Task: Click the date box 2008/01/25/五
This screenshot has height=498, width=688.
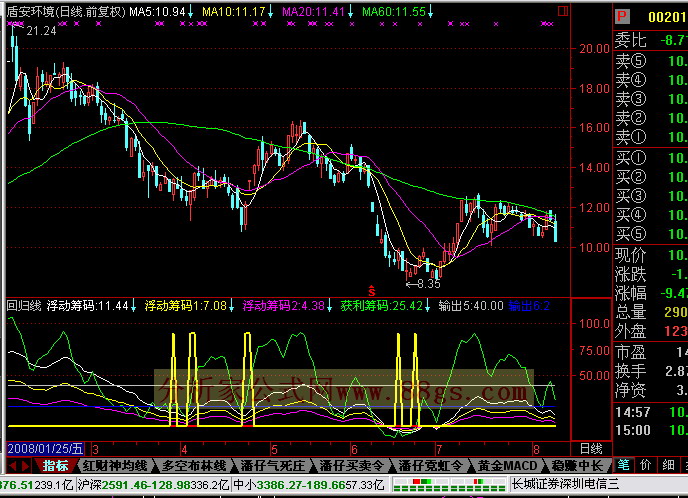Action: tap(45, 448)
